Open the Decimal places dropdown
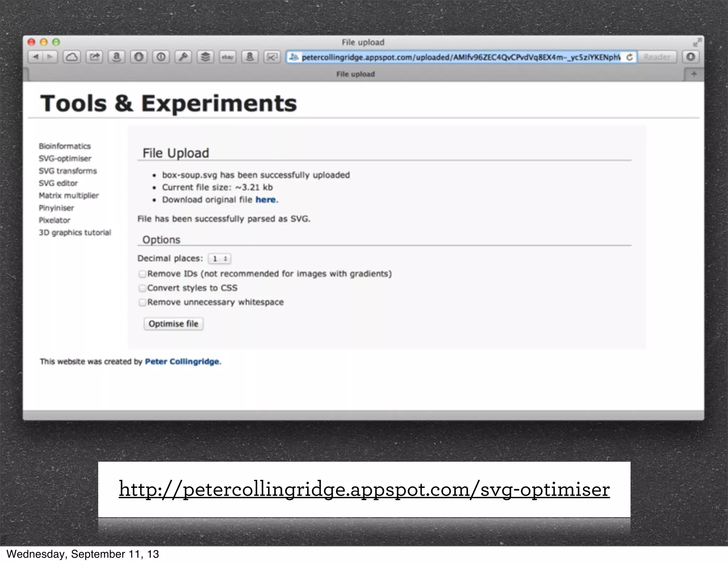The image size is (728, 564). point(220,259)
